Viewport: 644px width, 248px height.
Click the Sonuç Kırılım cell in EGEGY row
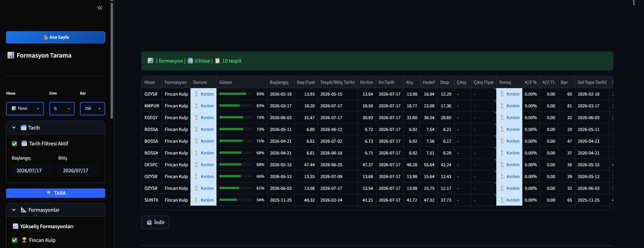pos(509,118)
